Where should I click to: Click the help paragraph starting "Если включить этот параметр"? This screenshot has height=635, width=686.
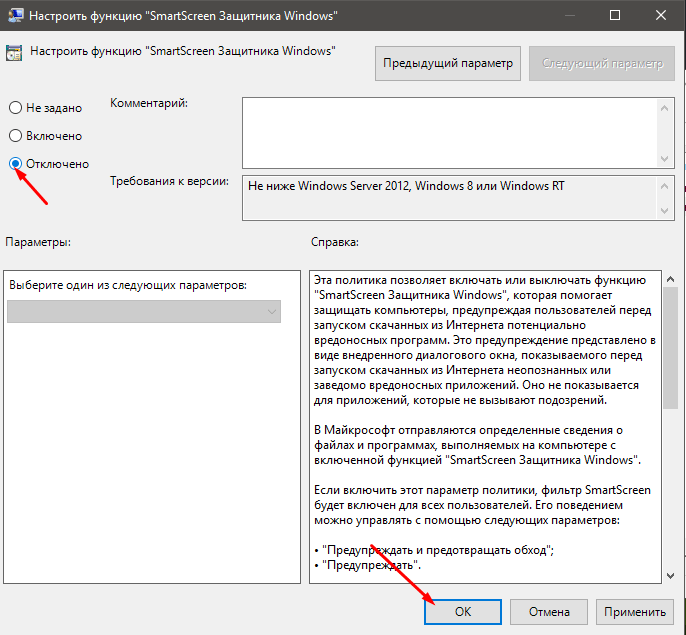click(482, 505)
